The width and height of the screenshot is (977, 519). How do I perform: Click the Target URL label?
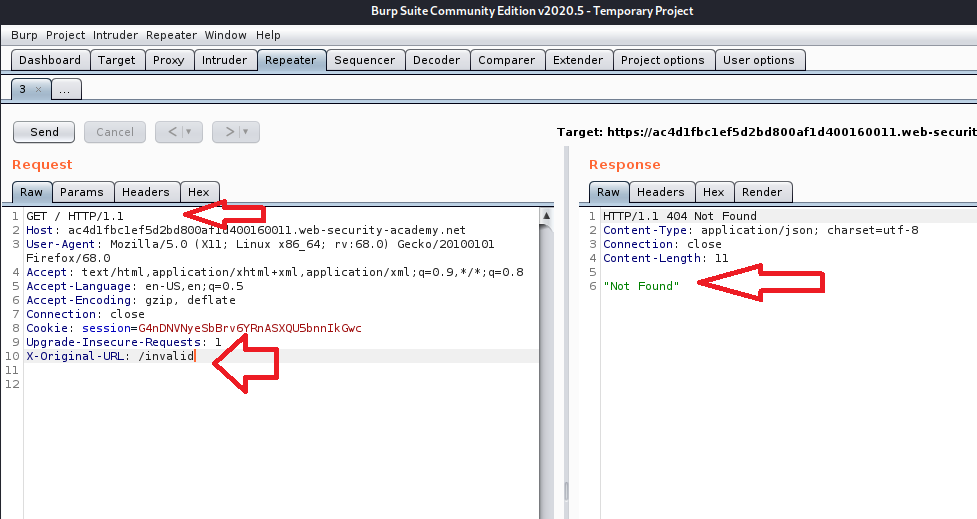click(x=767, y=132)
